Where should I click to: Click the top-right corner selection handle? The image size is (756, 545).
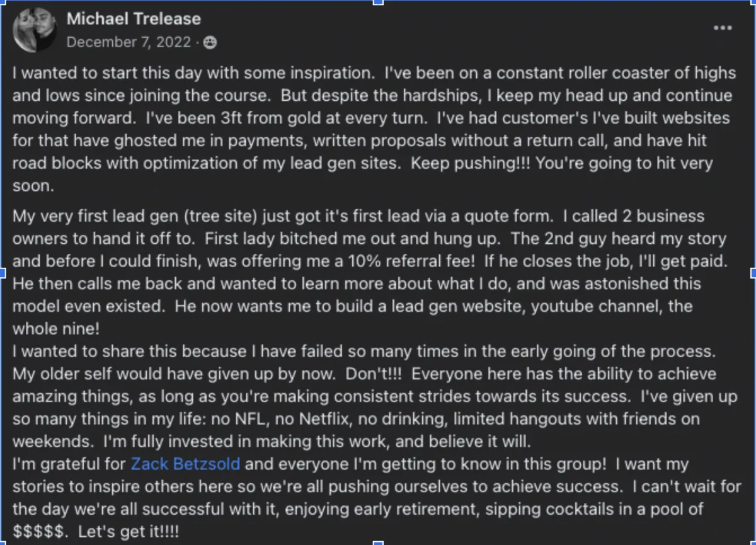[753, 3]
